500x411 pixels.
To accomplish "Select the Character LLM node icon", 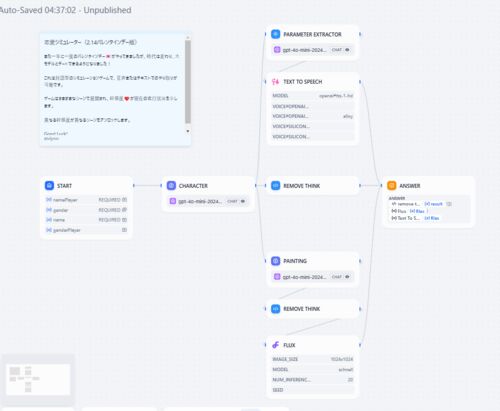I will tap(171, 186).
